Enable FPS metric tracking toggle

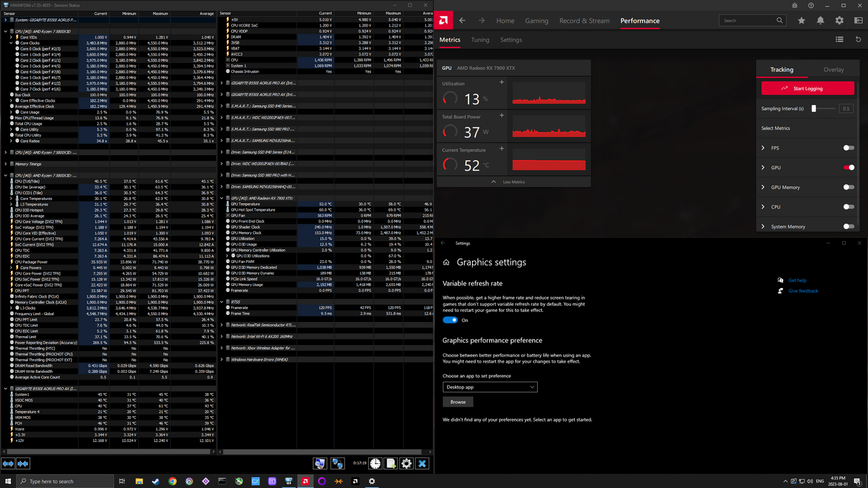(x=848, y=148)
